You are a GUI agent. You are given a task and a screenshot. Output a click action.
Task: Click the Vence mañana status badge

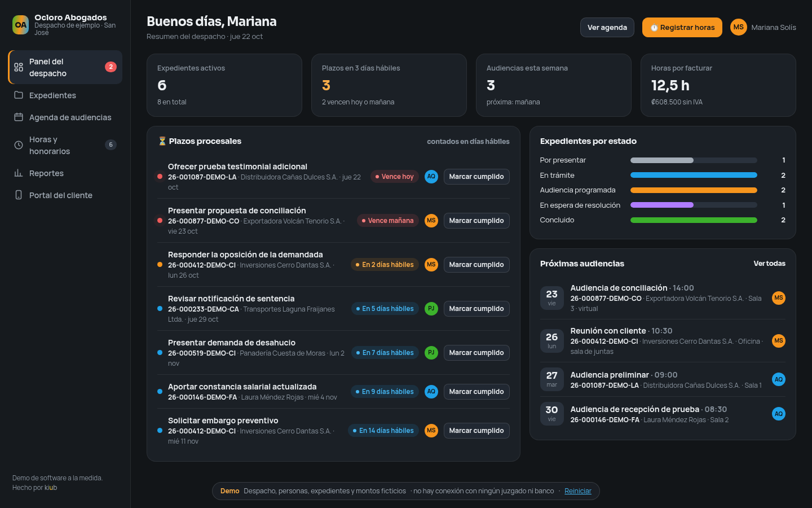point(388,221)
